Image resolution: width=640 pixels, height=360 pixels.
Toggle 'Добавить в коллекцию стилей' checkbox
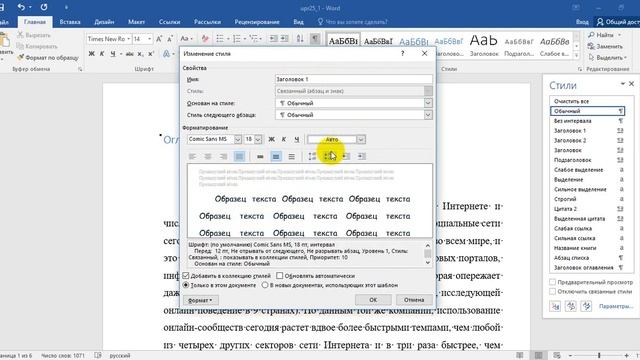click(x=186, y=276)
